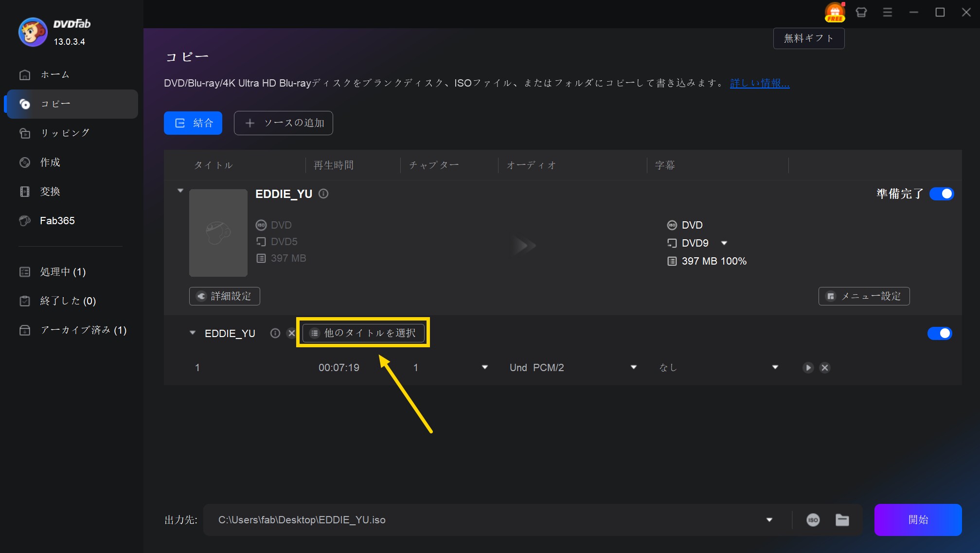
Task: Click the チャプター column header
Action: tap(434, 165)
